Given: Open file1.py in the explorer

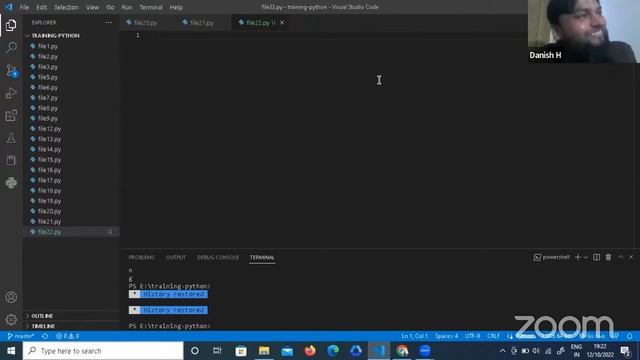Looking at the screenshot, I should tap(48, 46).
